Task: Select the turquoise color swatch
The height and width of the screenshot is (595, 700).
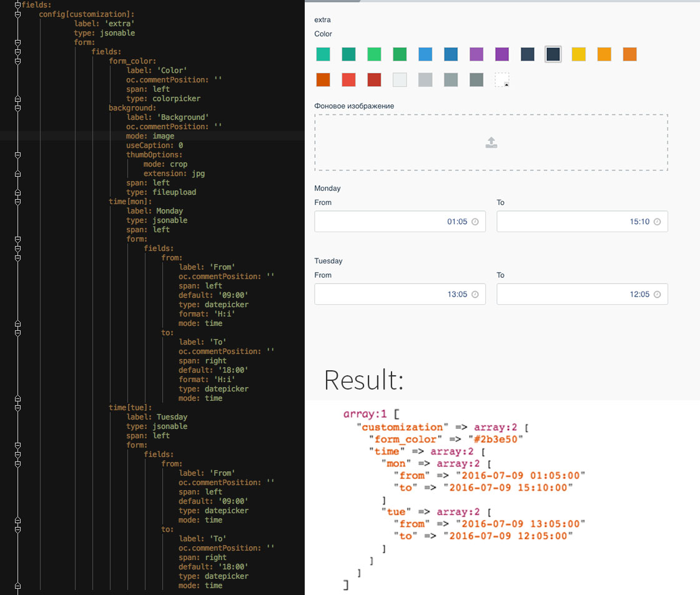Action: tap(323, 54)
